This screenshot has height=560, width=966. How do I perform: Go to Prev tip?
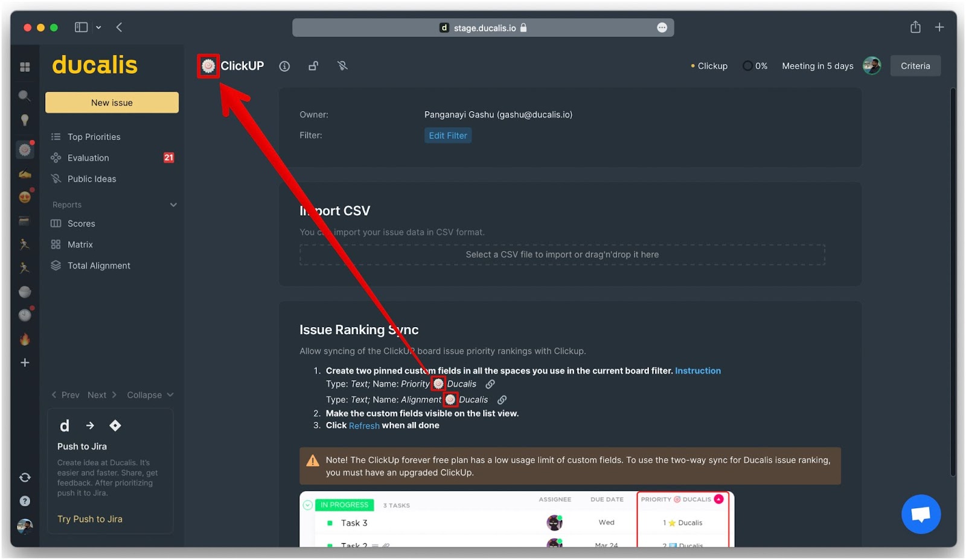click(66, 395)
